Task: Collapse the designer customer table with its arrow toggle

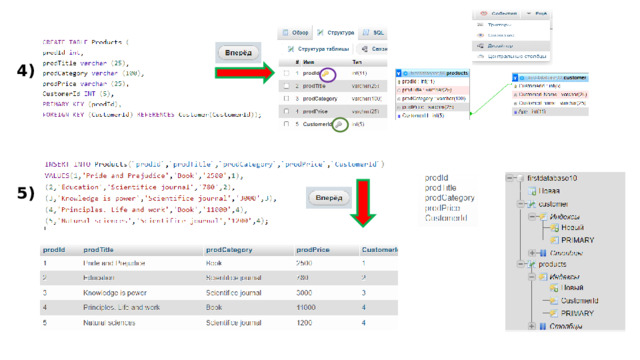Action: point(515,78)
